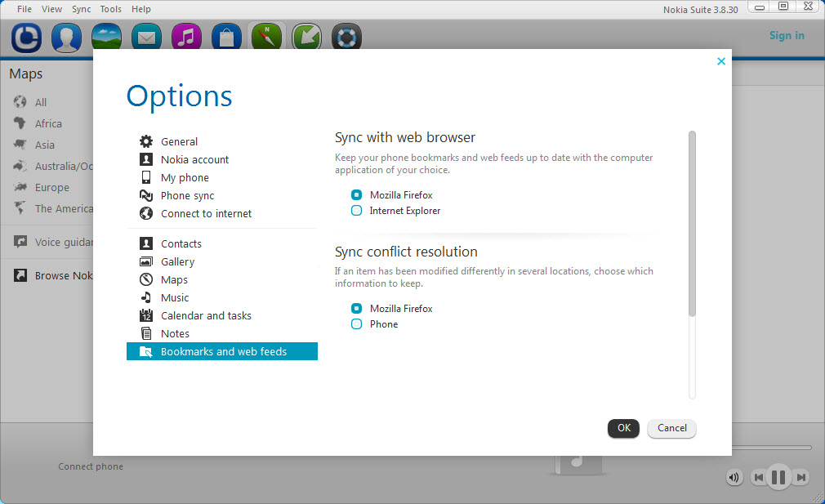Open the Nokia Store shopping bag icon

tap(226, 38)
